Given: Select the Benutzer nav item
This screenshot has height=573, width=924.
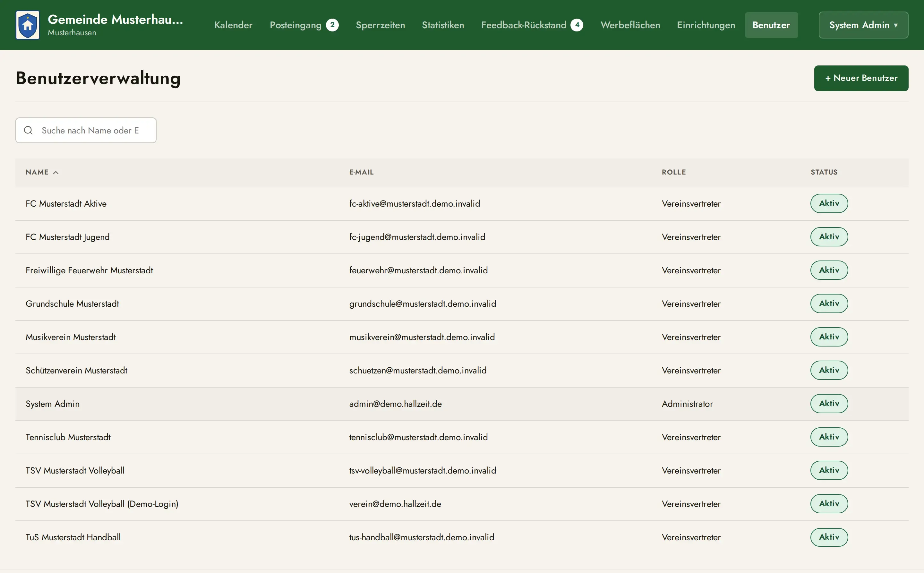Looking at the screenshot, I should point(771,25).
